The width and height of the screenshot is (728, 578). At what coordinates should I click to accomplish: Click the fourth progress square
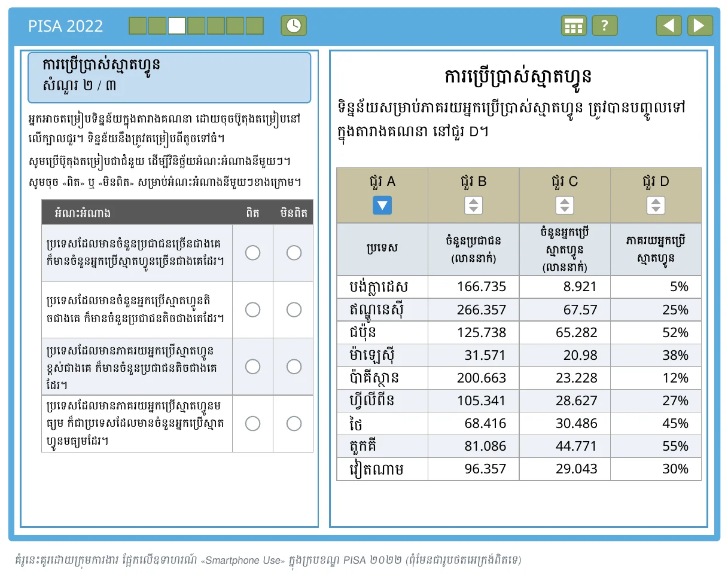[x=196, y=26]
